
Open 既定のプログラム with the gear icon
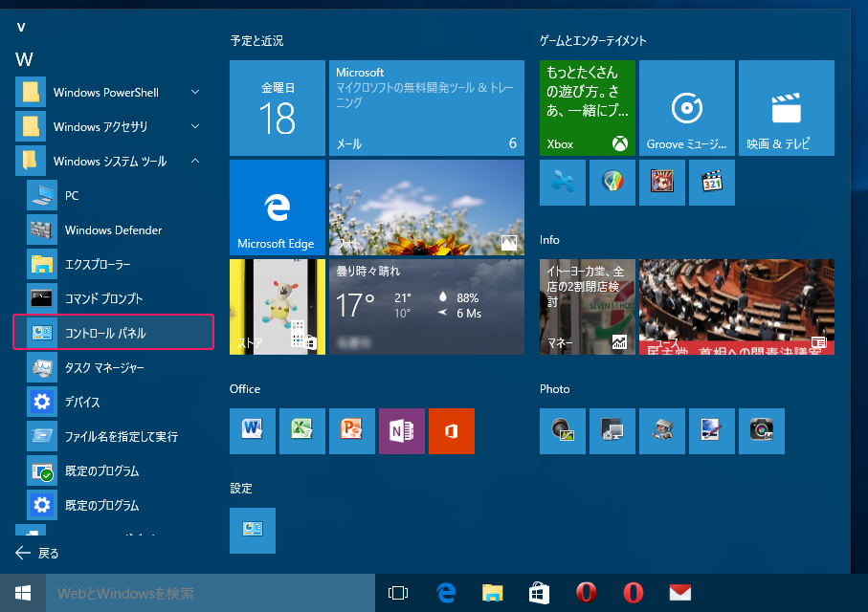tap(114, 505)
